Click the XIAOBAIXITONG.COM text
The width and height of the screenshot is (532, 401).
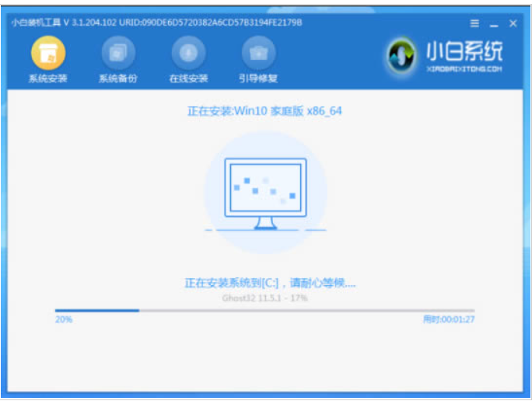coord(464,69)
